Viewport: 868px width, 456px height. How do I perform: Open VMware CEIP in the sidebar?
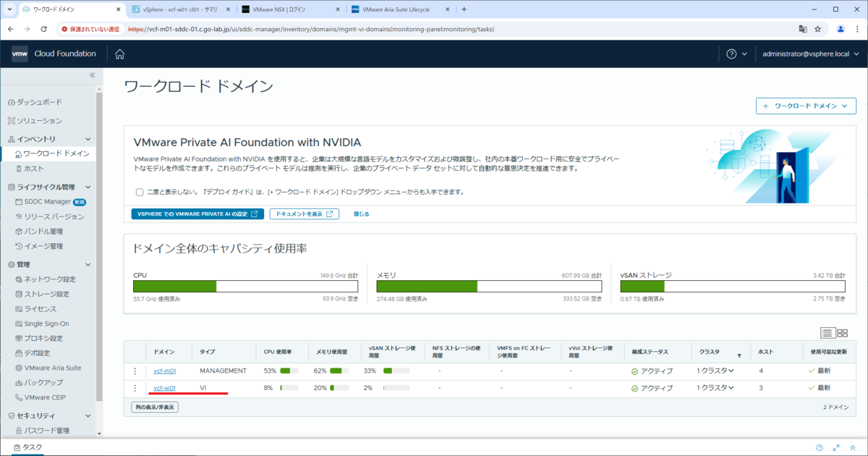tap(41, 397)
